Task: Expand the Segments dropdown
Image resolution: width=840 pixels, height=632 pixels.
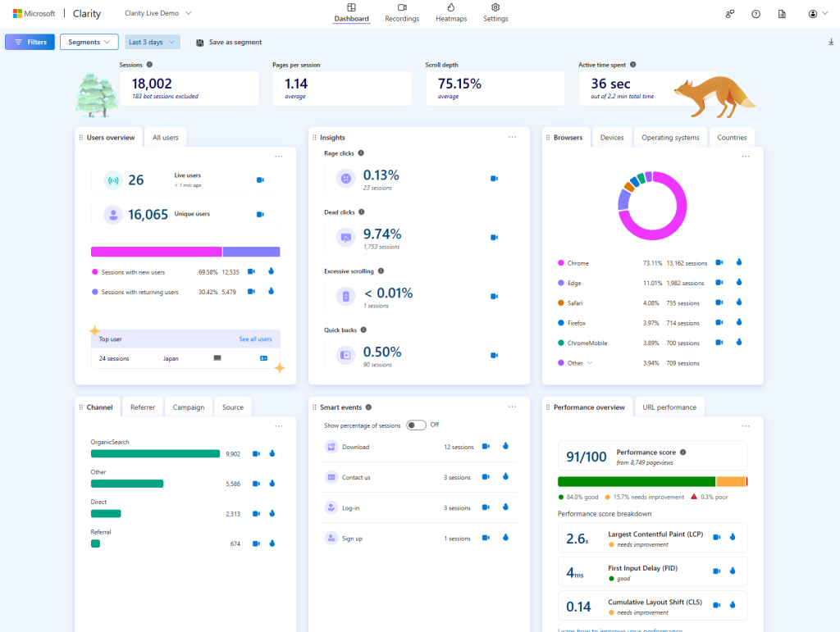Action: pyautogui.click(x=89, y=41)
